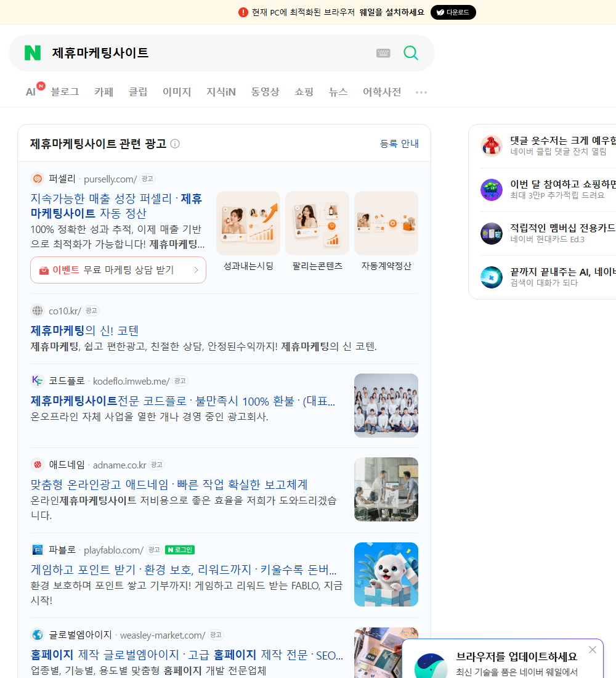Open 맞춤형 온라인광고 애드네임 ad title
Viewport: 616px width, 678px height.
169,484
